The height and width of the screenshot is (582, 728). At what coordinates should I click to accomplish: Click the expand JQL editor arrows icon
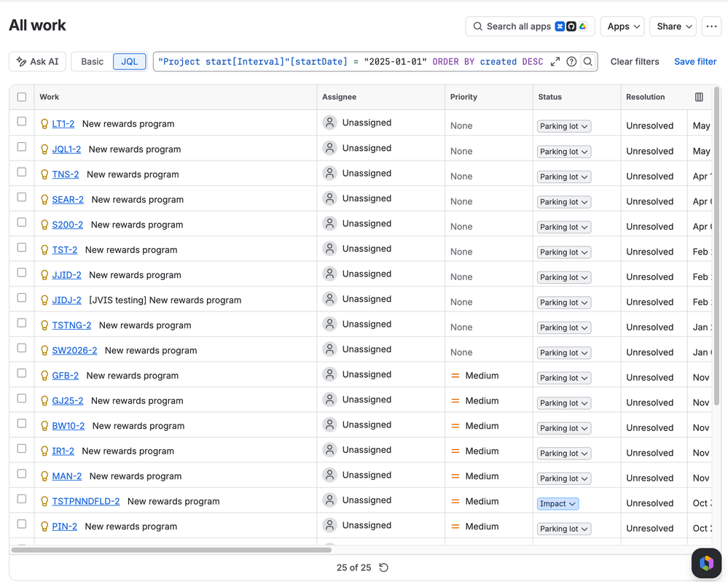pos(555,61)
